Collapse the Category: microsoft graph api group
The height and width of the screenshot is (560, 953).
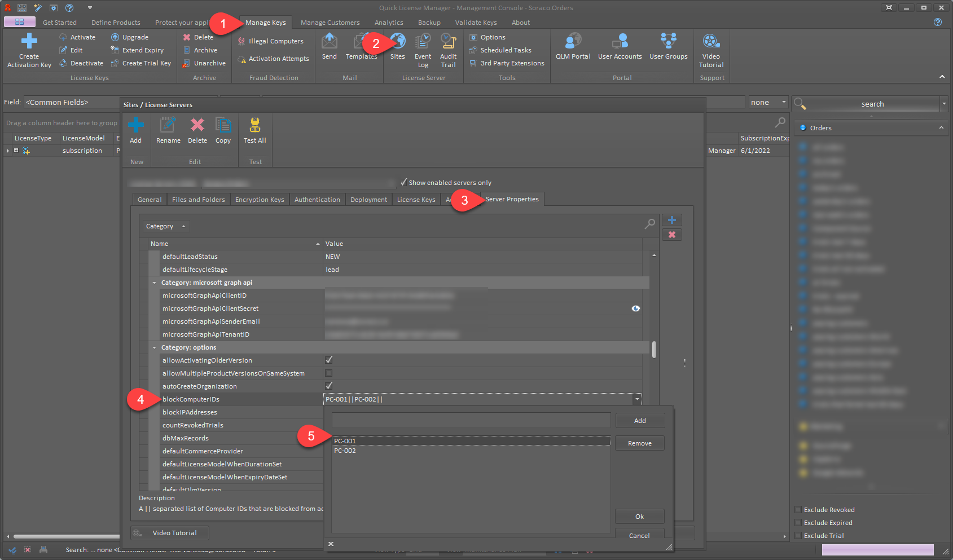(x=154, y=283)
